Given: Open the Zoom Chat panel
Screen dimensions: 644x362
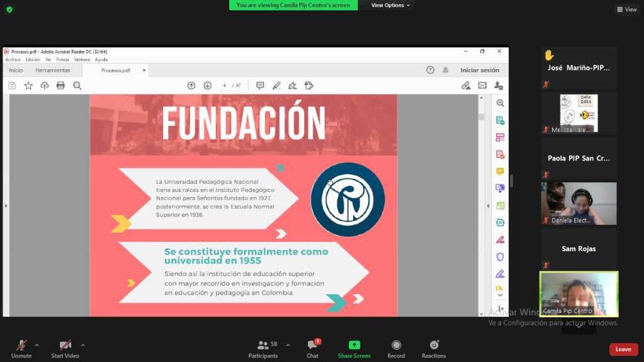Looking at the screenshot, I should (x=312, y=346).
